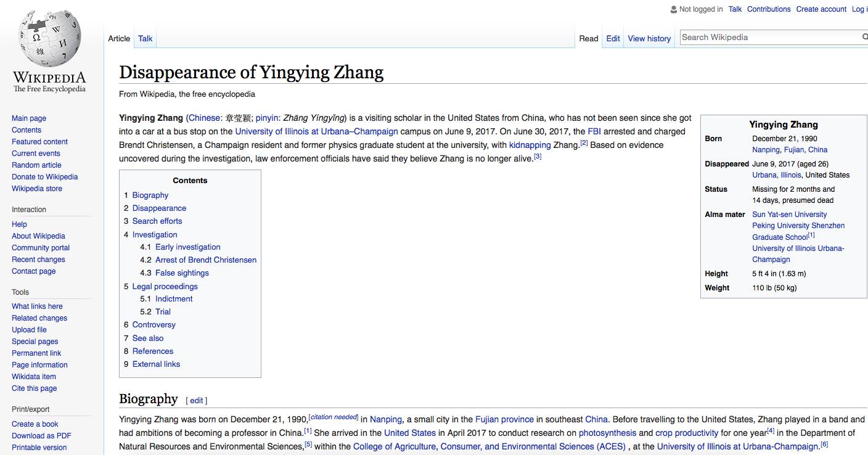Screen dimensions: 868x455
Task: Open What links here tool
Action: pyautogui.click(x=37, y=306)
